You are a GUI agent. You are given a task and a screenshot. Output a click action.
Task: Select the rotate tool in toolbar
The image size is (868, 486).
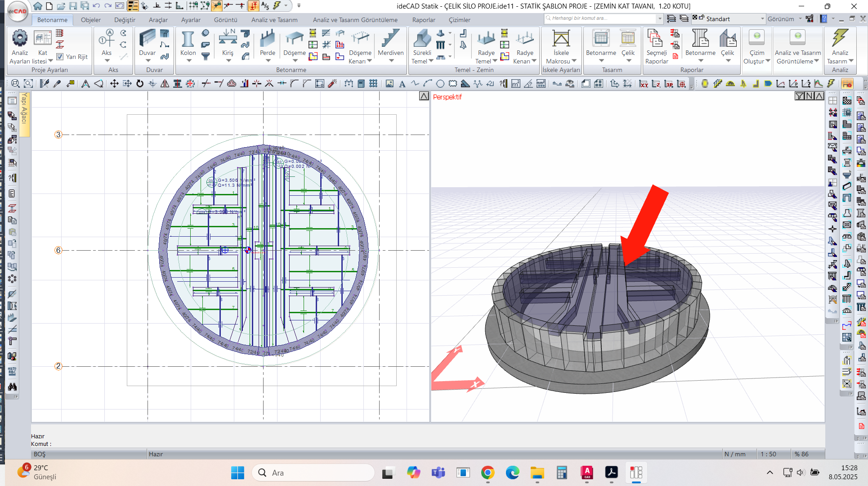tap(140, 84)
